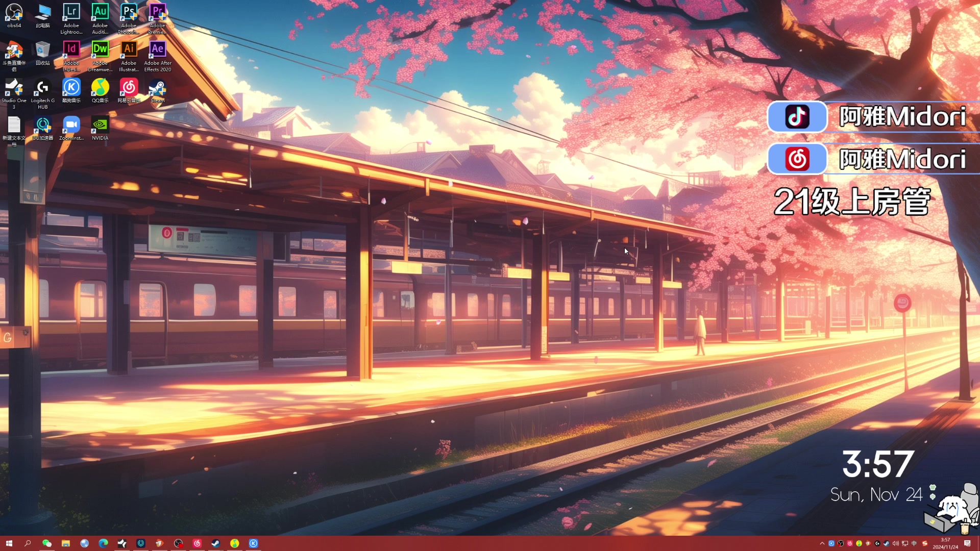
Task: Select the Adobe Dreamweaver desktop shortcut
Action: (100, 57)
